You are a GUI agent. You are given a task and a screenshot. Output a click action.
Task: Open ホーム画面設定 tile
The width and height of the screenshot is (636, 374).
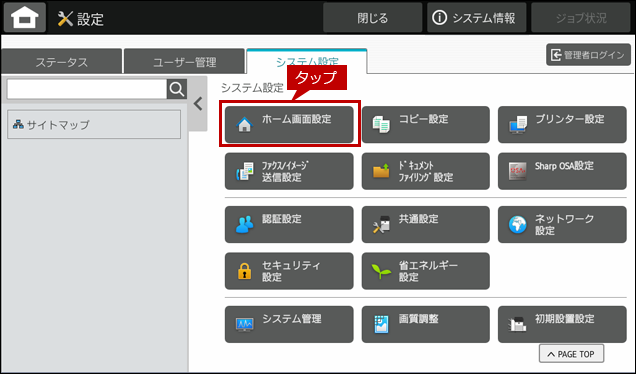(x=289, y=125)
